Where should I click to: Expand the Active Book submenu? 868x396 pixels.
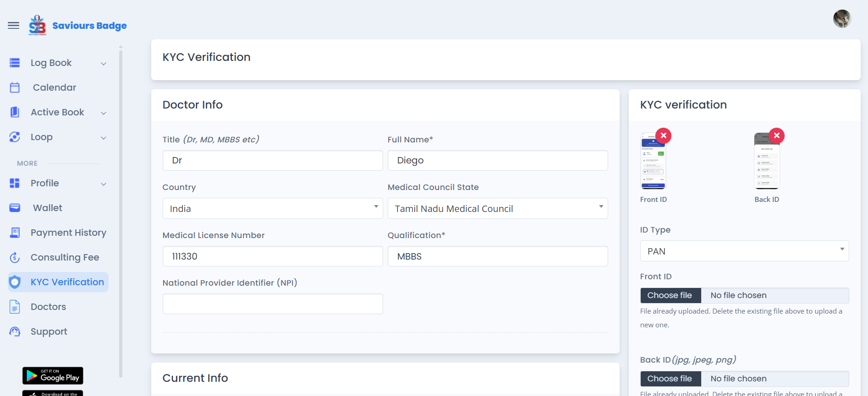[x=104, y=113]
